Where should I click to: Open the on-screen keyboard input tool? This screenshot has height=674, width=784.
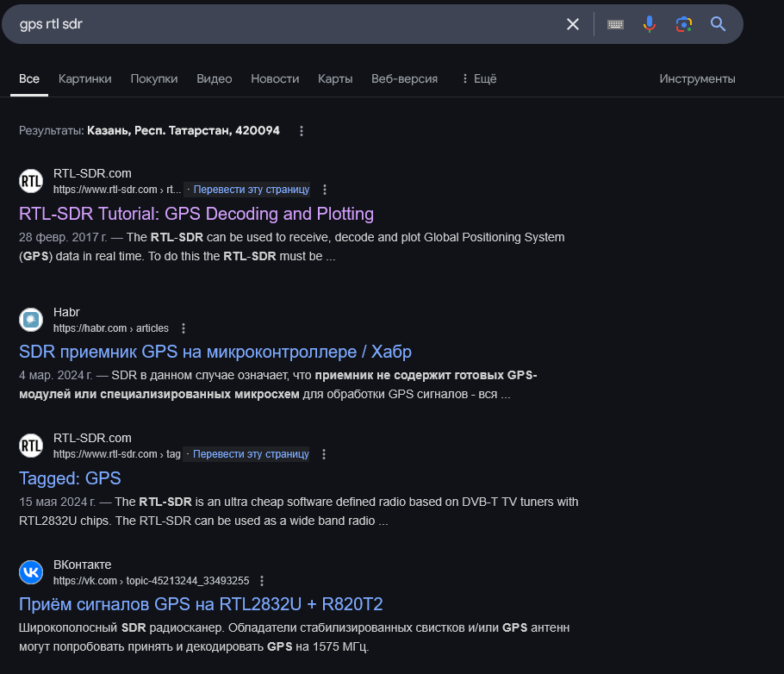click(x=615, y=24)
